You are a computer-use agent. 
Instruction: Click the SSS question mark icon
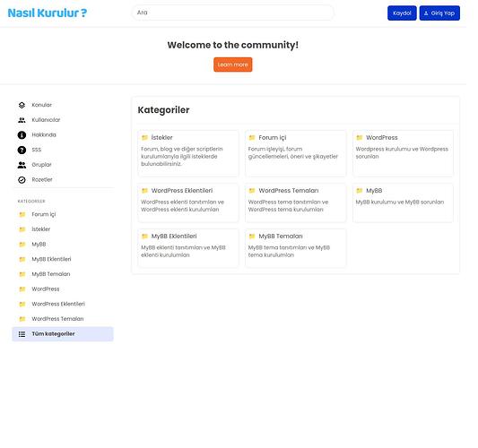(22, 150)
